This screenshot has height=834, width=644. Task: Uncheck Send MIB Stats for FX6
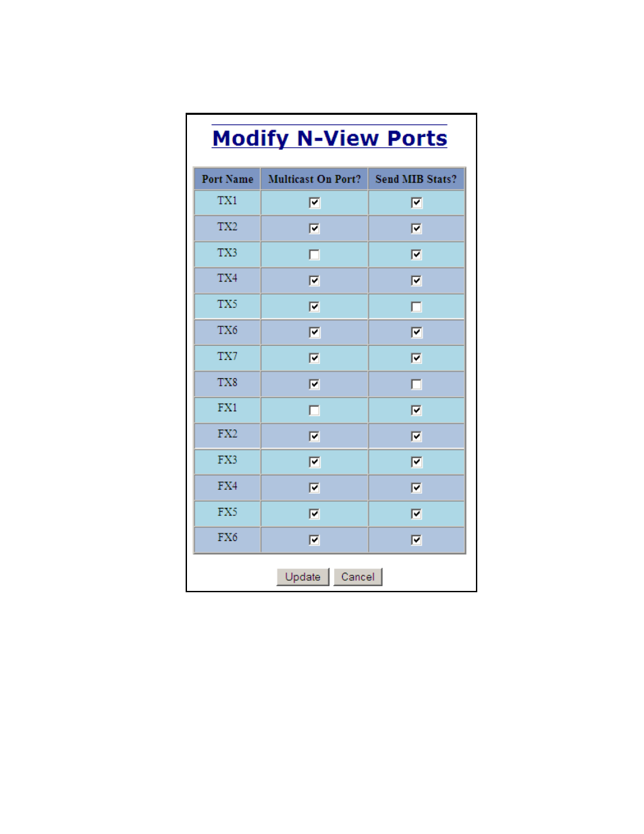coord(417,540)
